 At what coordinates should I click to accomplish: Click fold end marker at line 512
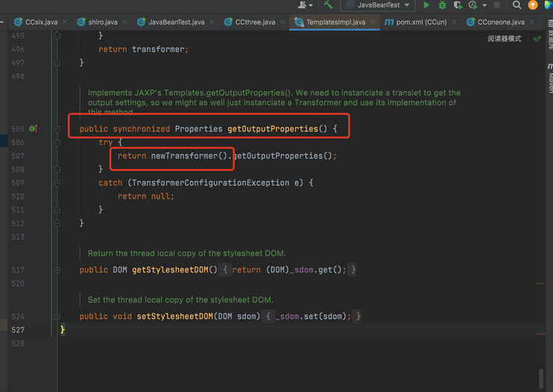click(57, 224)
